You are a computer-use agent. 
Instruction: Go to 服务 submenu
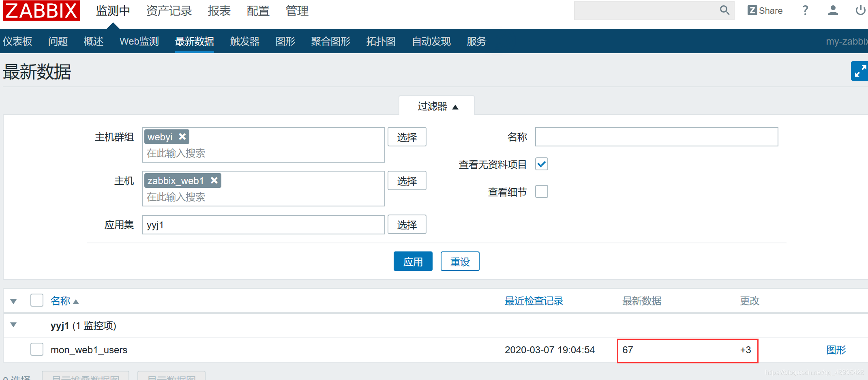coord(476,41)
